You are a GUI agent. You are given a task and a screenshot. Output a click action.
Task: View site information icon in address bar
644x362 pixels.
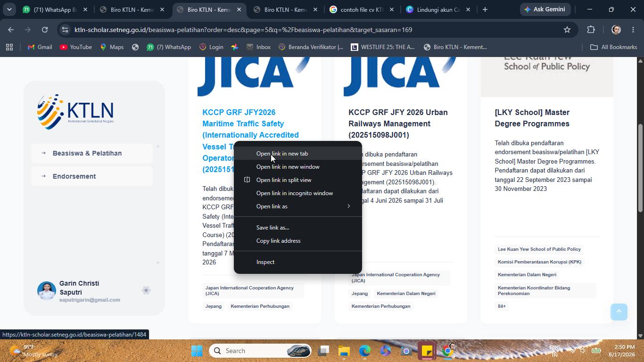click(65, 30)
